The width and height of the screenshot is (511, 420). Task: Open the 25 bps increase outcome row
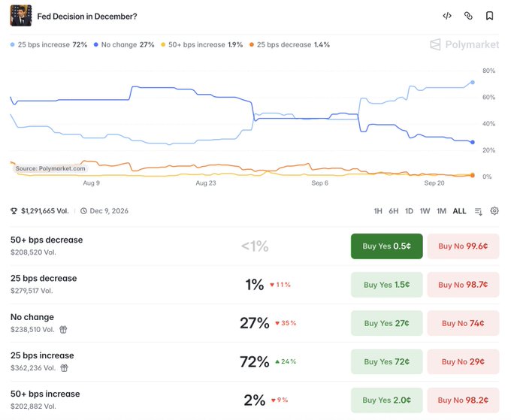tap(254, 361)
